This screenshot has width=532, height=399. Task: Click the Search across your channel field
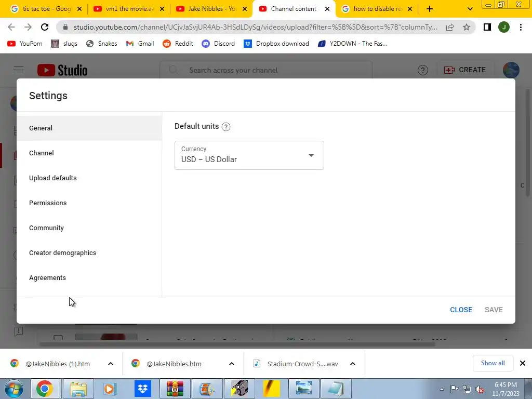point(266,70)
